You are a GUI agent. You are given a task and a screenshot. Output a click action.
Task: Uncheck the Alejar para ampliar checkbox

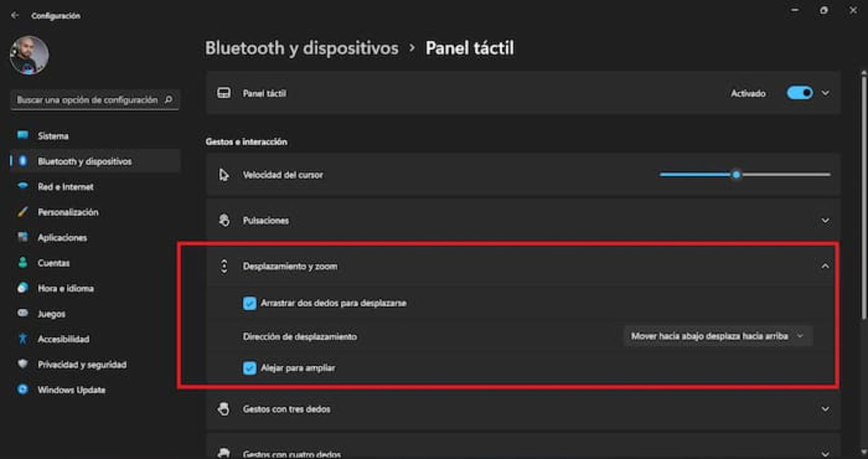click(x=249, y=368)
